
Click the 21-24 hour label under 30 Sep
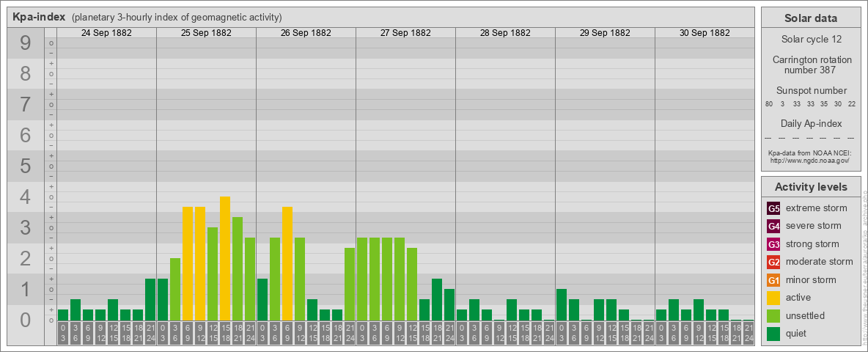(749, 333)
